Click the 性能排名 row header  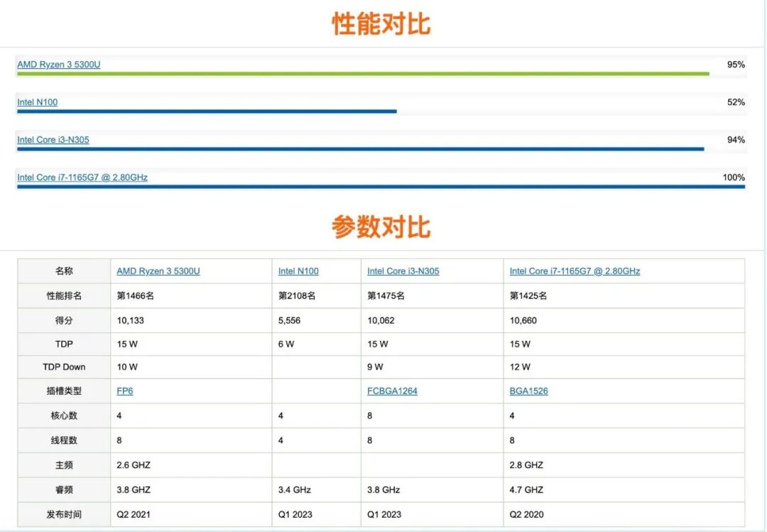pos(64,296)
